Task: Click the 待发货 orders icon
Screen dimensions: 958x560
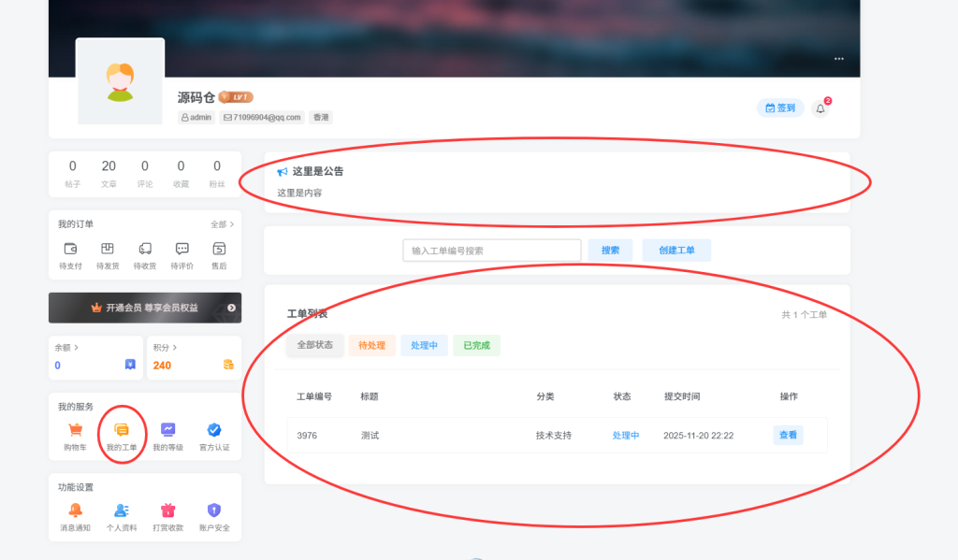Action: (x=109, y=251)
